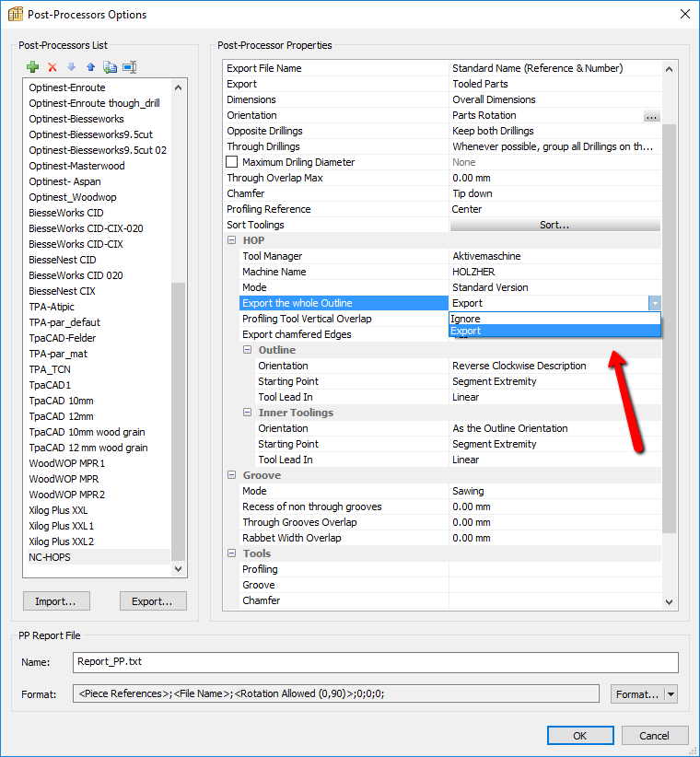
Task: Choose Ignore in the dropdown list
Action: click(x=554, y=319)
